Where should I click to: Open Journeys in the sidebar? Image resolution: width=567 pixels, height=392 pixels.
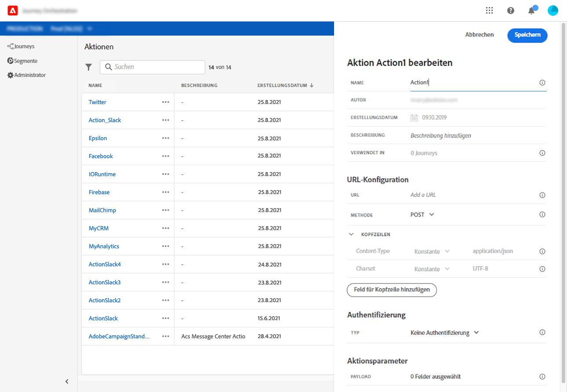21,46
